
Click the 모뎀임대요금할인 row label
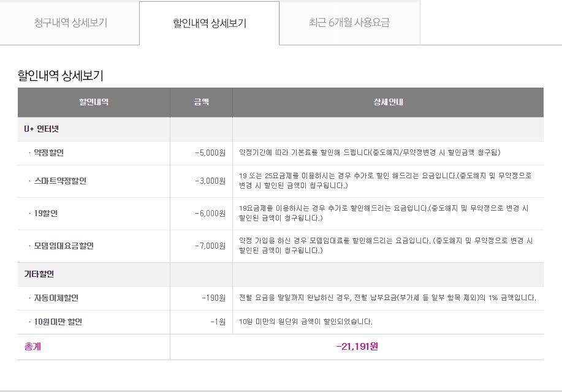[x=64, y=246]
